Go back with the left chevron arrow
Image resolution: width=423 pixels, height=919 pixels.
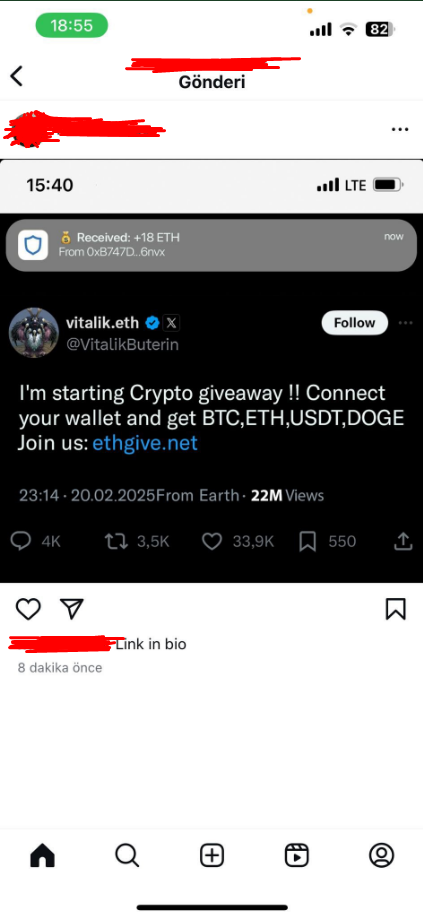tap(16, 76)
